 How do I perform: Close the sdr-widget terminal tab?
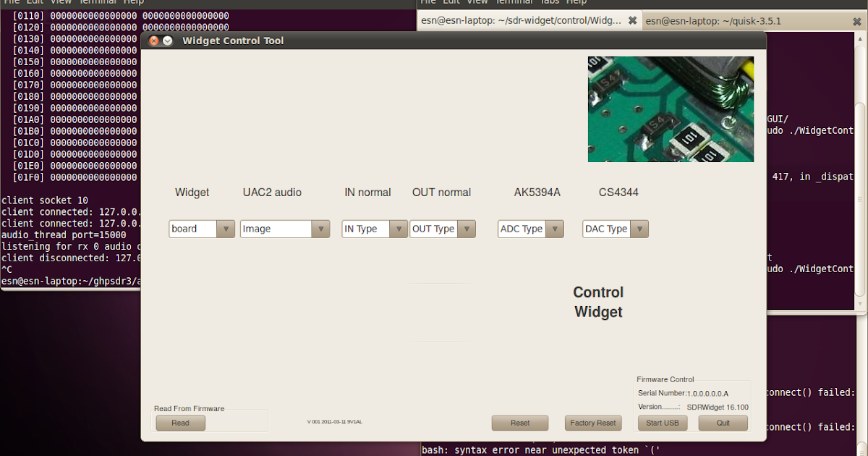(x=633, y=20)
